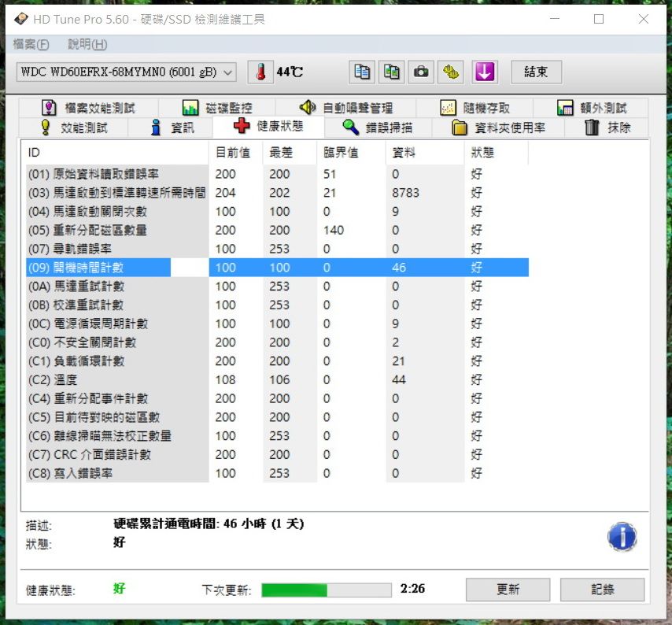Click the 狀態 column header
The image size is (672, 625).
(x=497, y=153)
